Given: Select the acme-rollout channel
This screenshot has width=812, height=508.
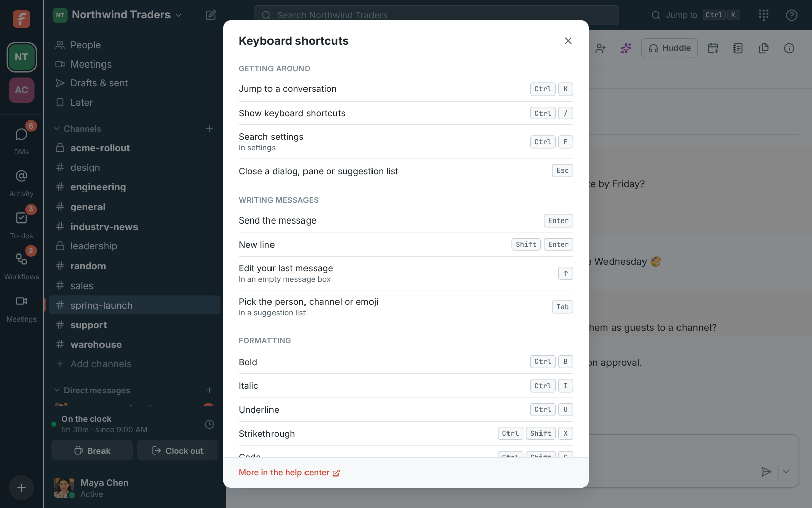Looking at the screenshot, I should click(x=135, y=148).
